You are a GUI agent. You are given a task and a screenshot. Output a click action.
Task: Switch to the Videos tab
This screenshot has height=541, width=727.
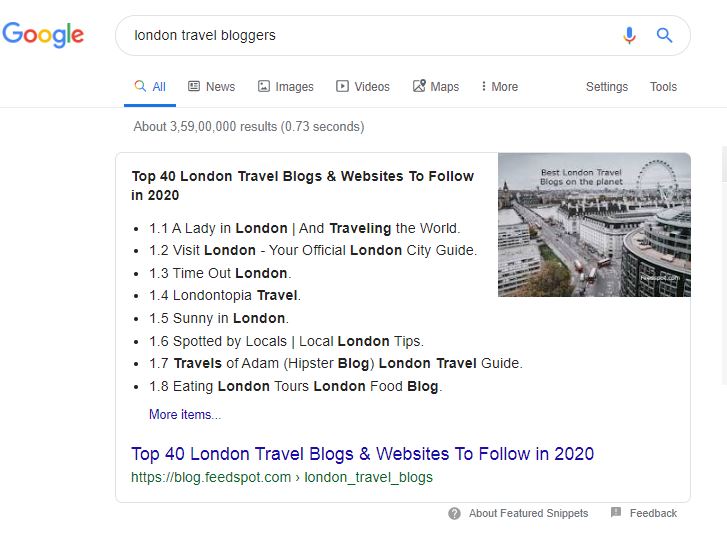pyautogui.click(x=363, y=87)
